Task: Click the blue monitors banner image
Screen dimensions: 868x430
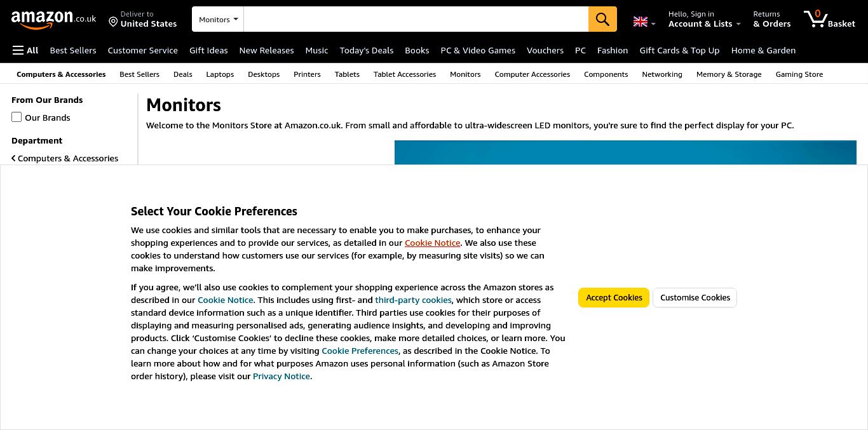Action: [x=625, y=152]
